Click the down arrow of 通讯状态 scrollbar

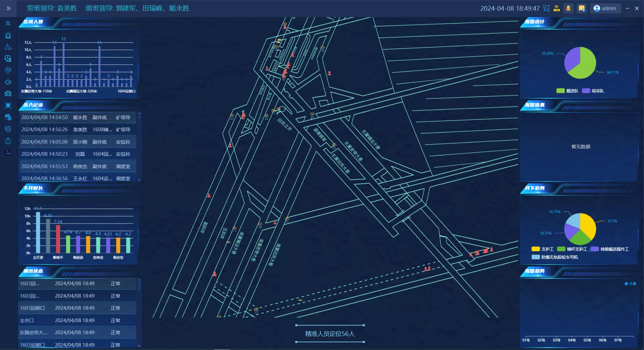tap(139, 346)
